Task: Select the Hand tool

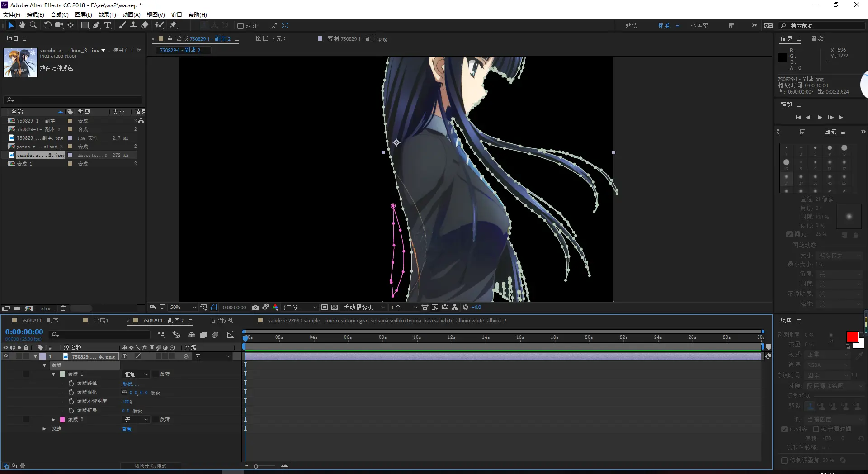Action: coord(22,25)
